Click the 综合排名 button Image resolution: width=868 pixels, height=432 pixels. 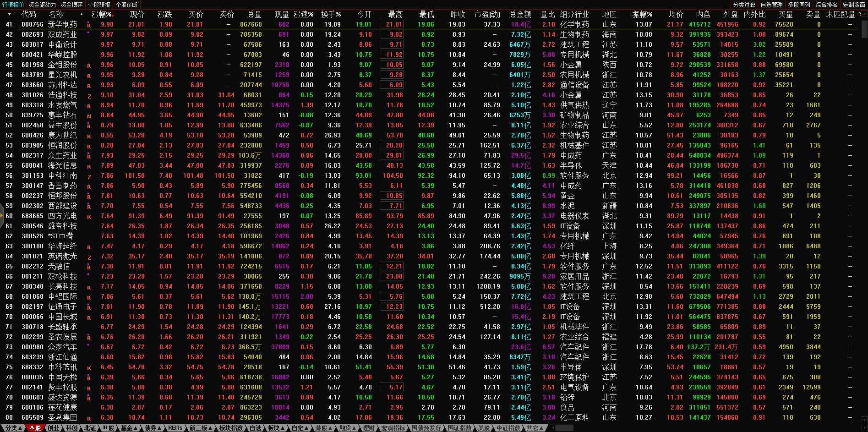pyautogui.click(x=826, y=5)
